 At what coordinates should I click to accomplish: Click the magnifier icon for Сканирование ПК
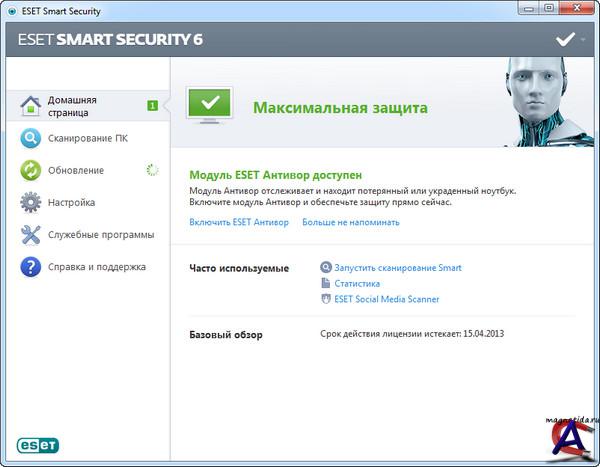click(x=31, y=139)
